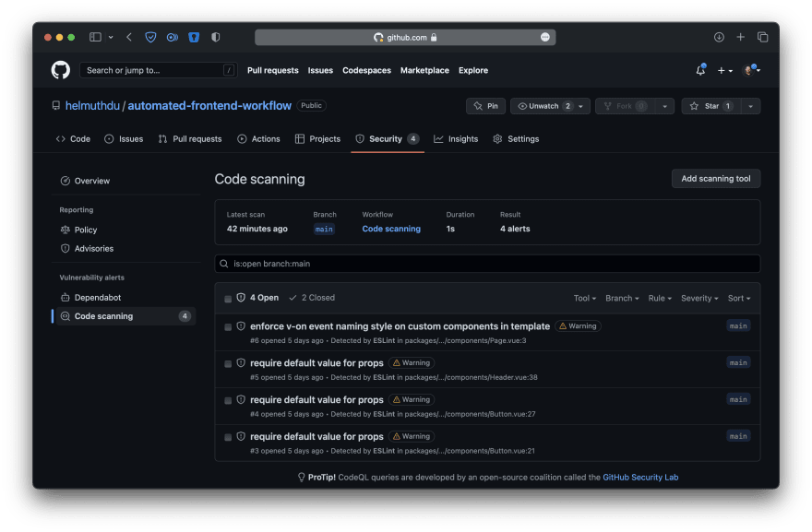Open Explore in top navigation

473,70
